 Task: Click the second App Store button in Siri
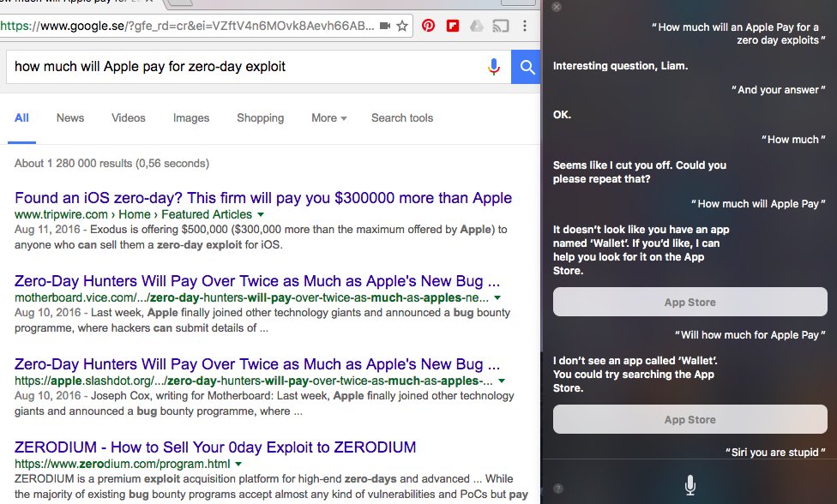pos(689,419)
